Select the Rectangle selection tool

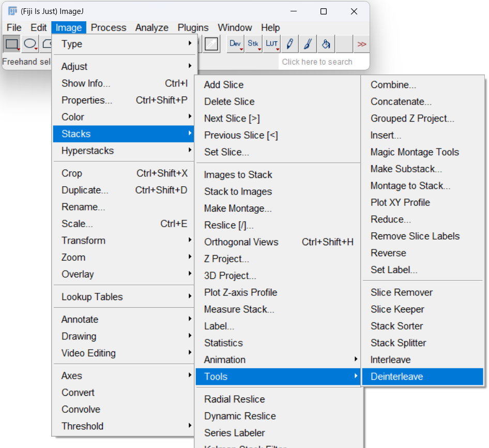tap(12, 44)
